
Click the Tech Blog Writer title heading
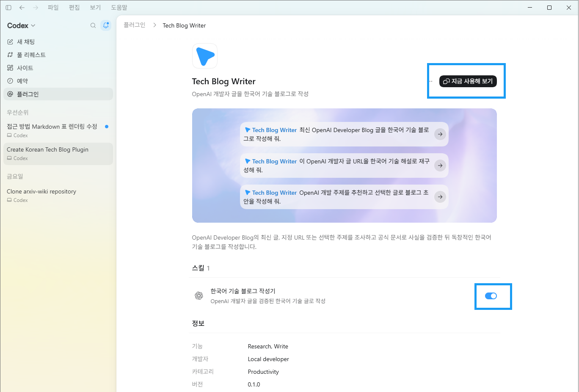click(223, 81)
